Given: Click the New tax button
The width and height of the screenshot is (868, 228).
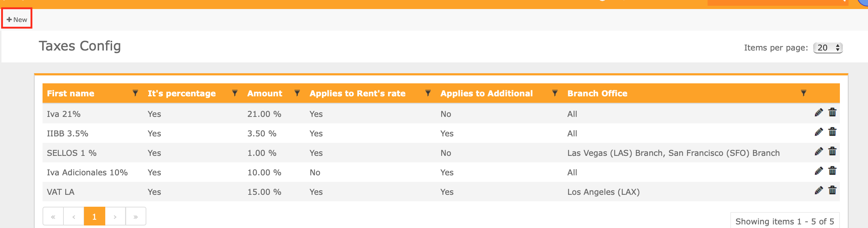Looking at the screenshot, I should [x=17, y=19].
